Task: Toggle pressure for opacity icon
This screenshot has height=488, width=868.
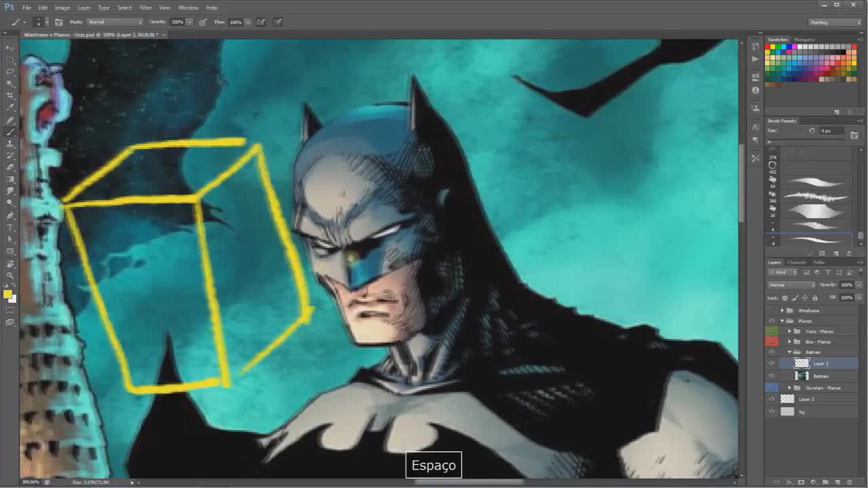Action: [x=203, y=22]
